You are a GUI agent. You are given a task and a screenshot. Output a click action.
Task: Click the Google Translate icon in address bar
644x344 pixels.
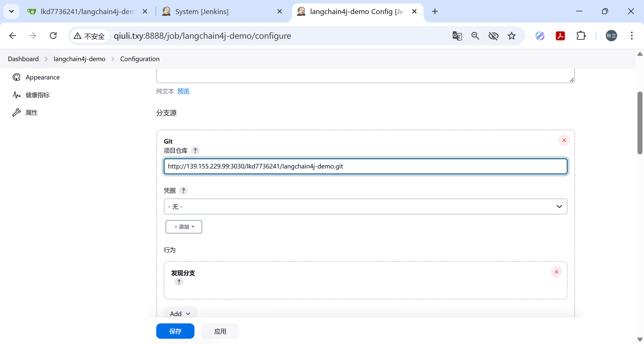click(457, 36)
